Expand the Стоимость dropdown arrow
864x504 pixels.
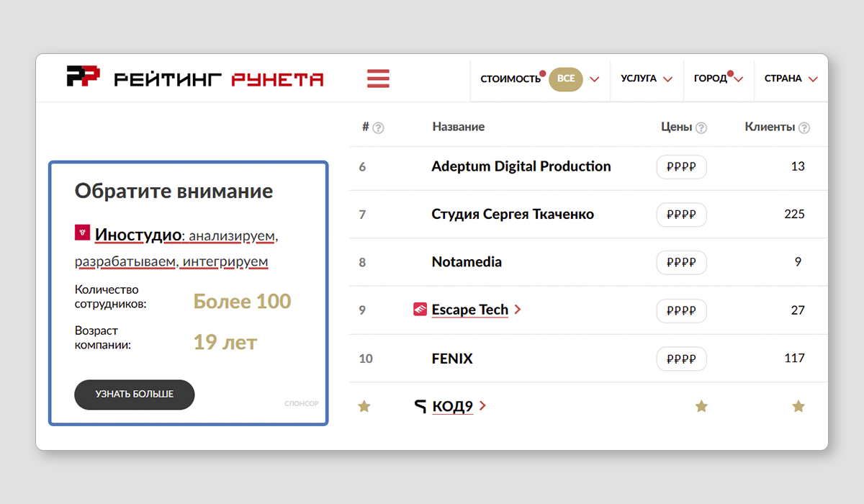pyautogui.click(x=594, y=79)
